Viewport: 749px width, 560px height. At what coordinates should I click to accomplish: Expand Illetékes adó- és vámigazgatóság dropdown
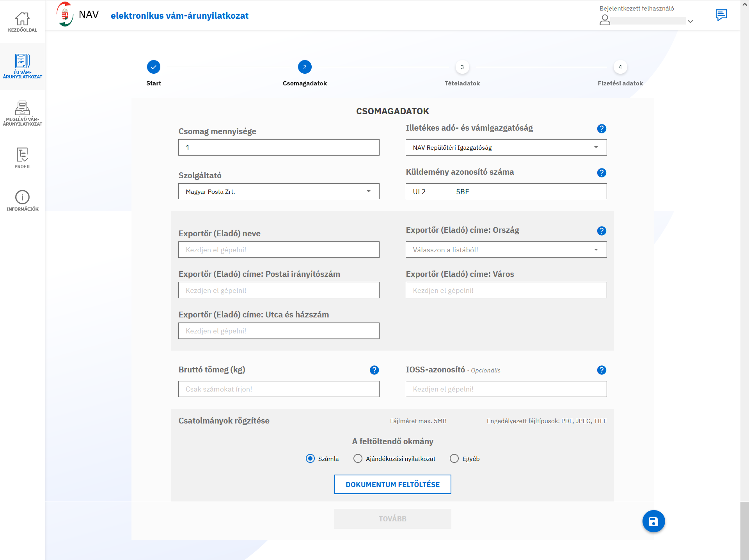(506, 147)
